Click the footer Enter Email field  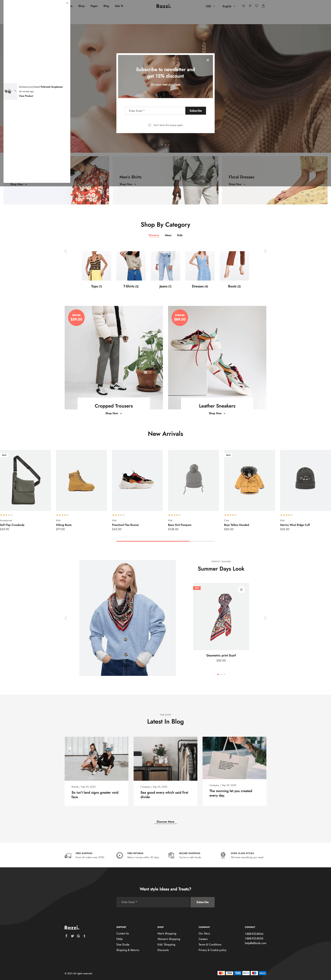(153, 902)
